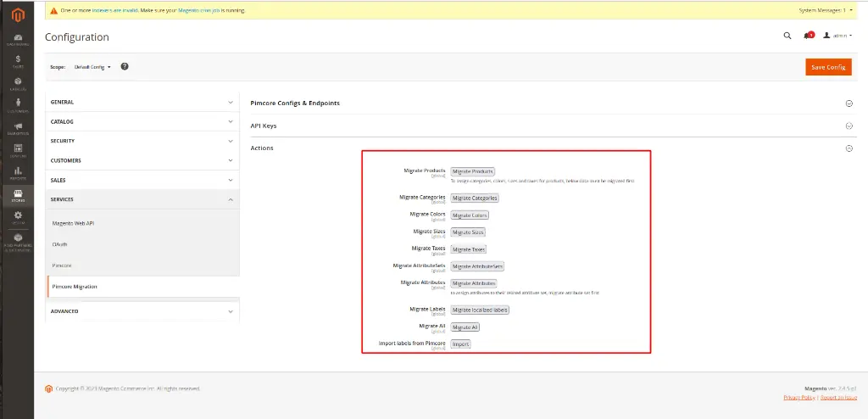
Task: Click the search magnifier icon
Action: point(787,36)
